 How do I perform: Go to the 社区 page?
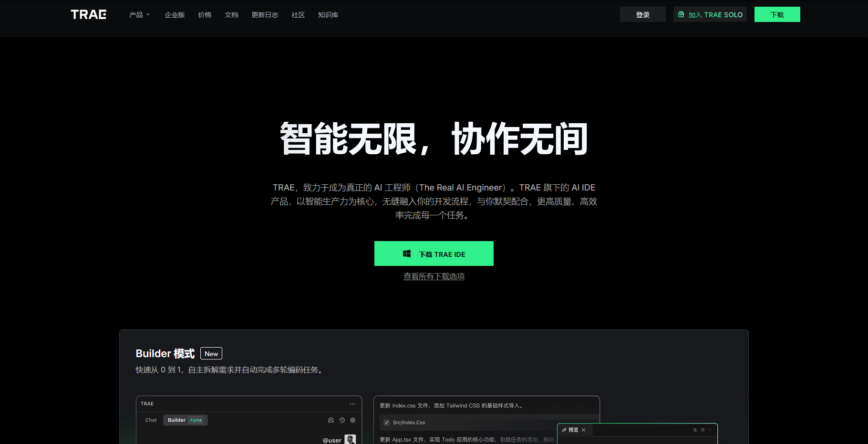(x=298, y=15)
